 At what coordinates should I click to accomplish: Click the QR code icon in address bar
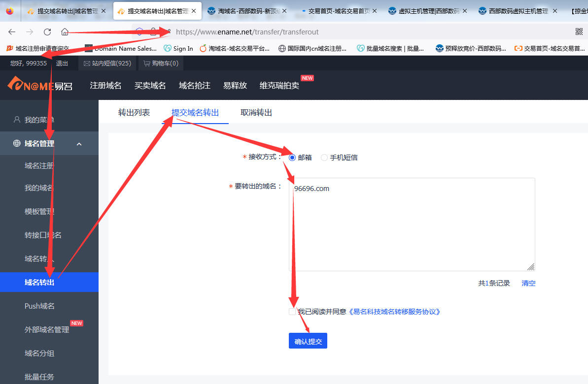(x=579, y=32)
